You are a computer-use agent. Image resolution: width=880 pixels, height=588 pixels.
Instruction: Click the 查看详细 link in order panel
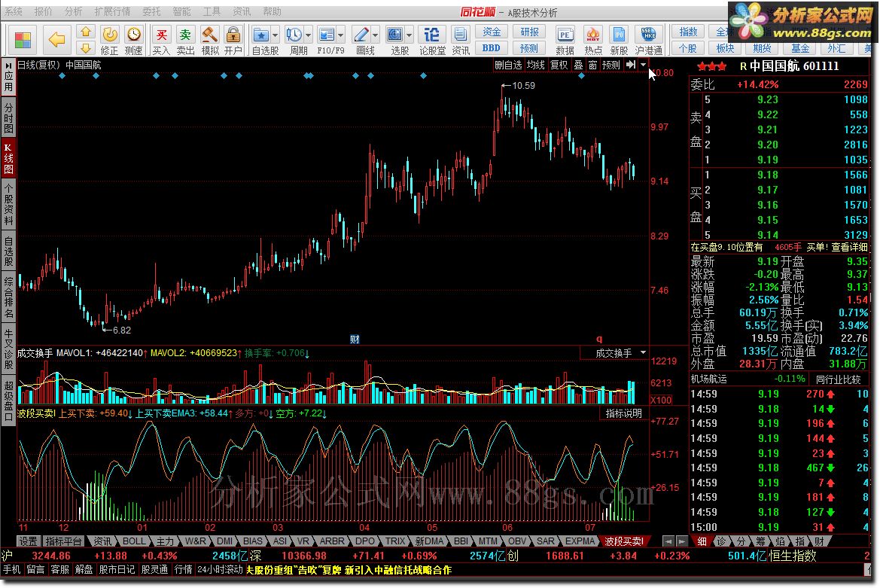tap(850, 247)
